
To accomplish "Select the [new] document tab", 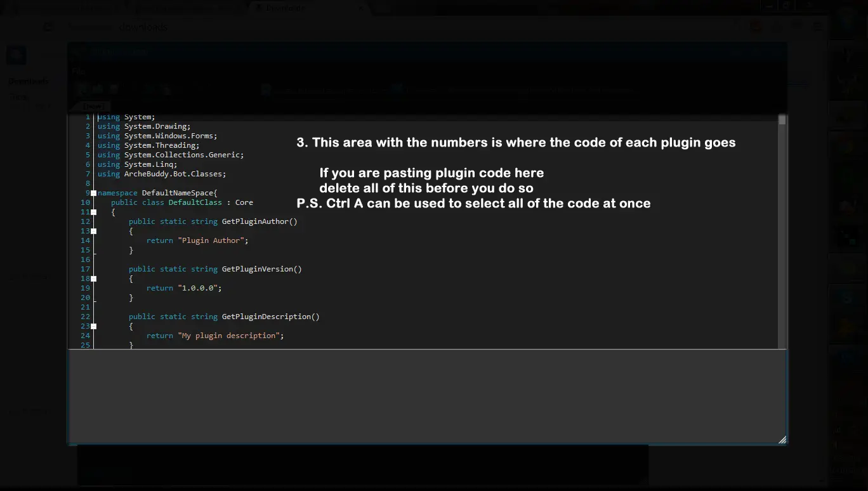I will (93, 107).
